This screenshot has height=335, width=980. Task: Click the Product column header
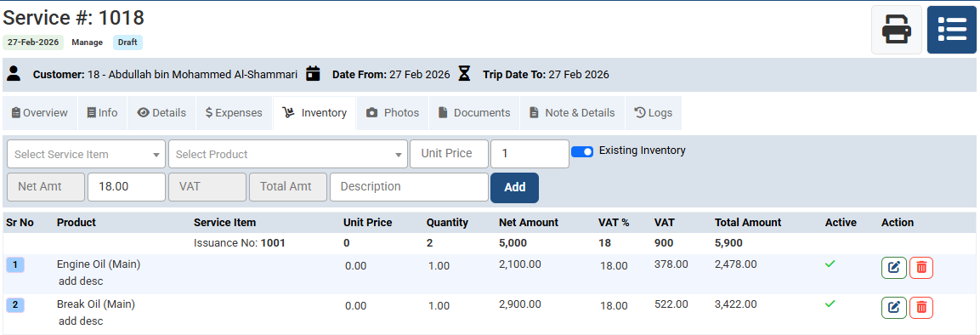(x=76, y=223)
